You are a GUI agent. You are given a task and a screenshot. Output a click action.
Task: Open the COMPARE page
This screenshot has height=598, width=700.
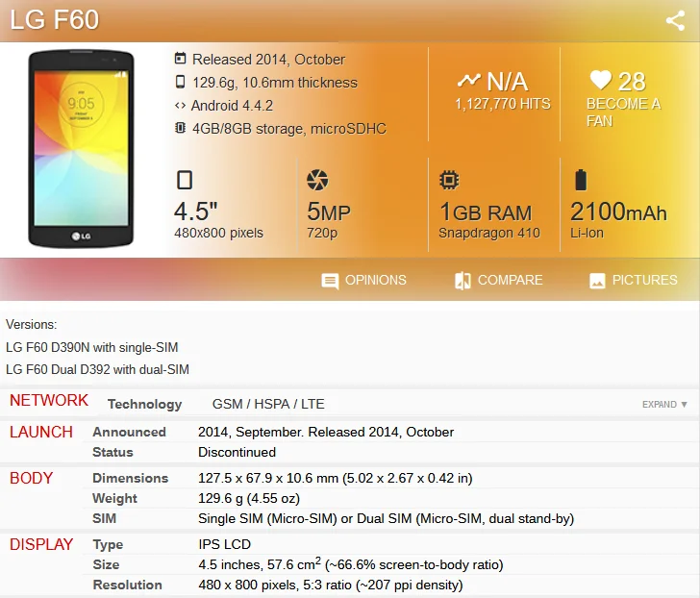499,281
